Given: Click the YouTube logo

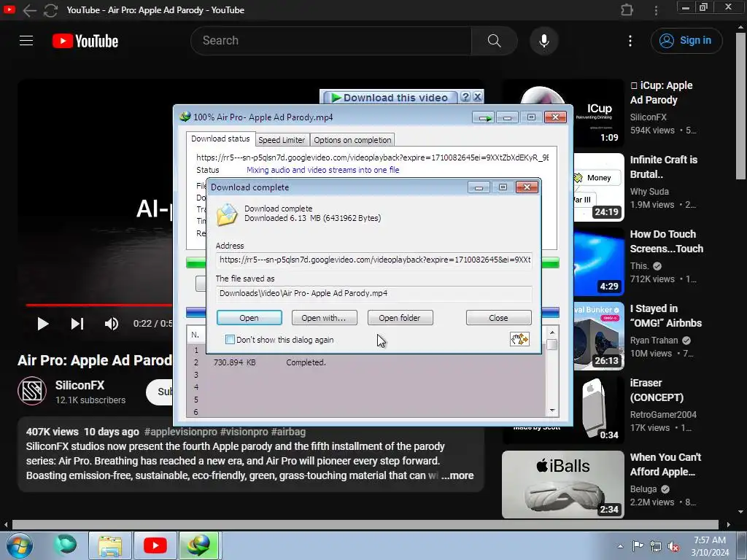Looking at the screenshot, I should 85,41.
